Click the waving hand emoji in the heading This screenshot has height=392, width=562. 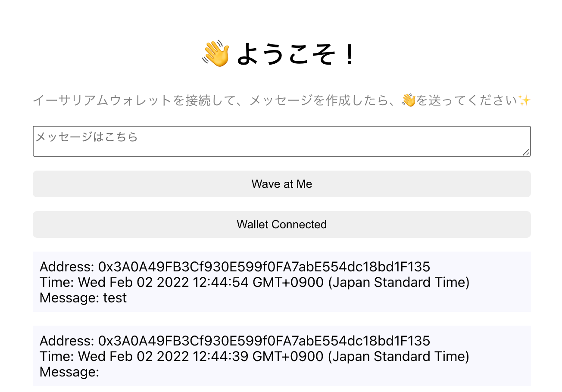pos(216,53)
